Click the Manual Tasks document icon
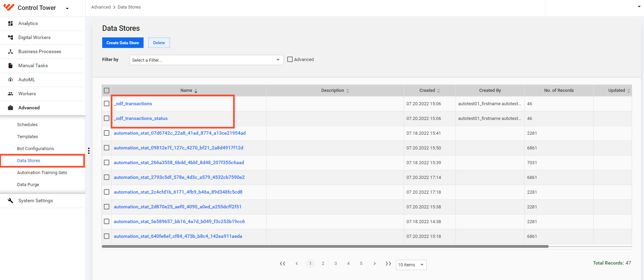 [11, 65]
